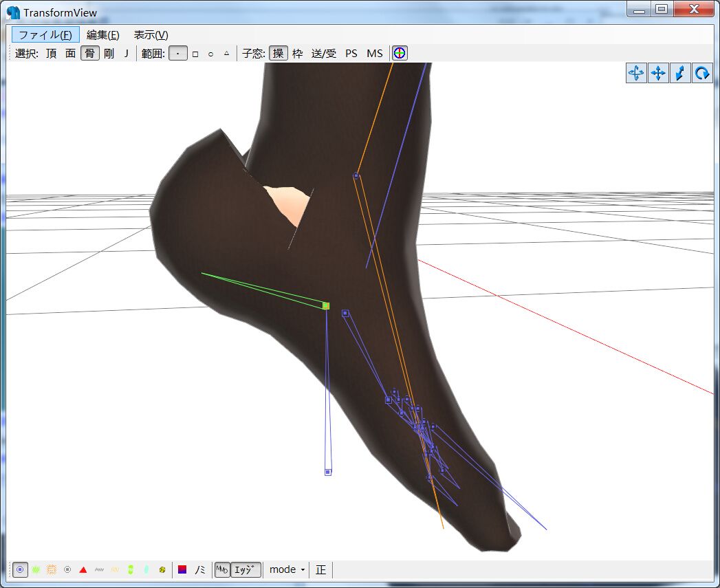Select the green highlighted bone handle
The height and width of the screenshot is (588, 720).
pyautogui.click(x=326, y=305)
